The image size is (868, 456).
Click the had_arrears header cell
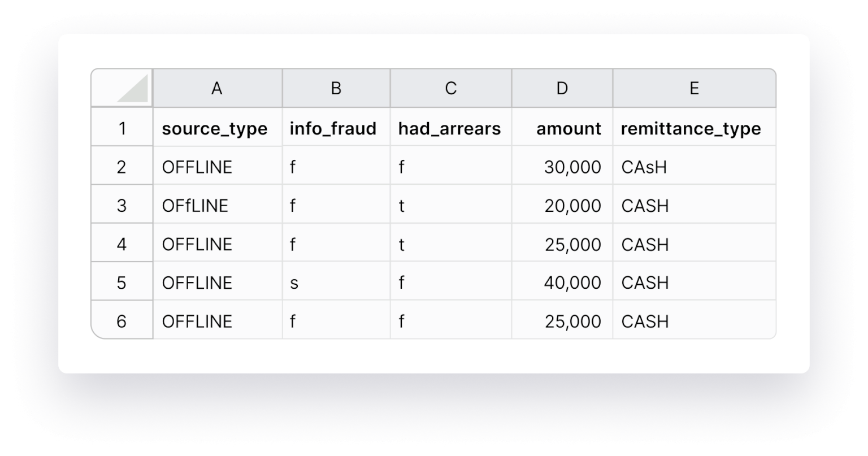[x=450, y=128]
